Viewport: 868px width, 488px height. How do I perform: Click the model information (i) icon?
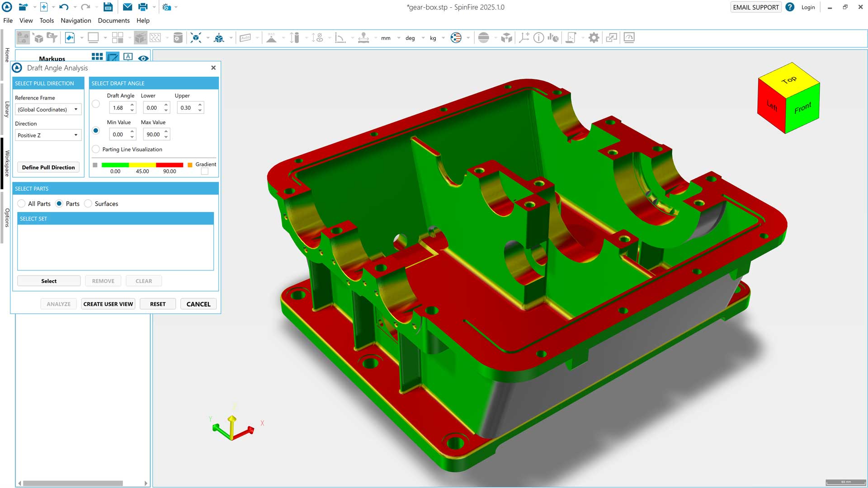[x=538, y=38]
